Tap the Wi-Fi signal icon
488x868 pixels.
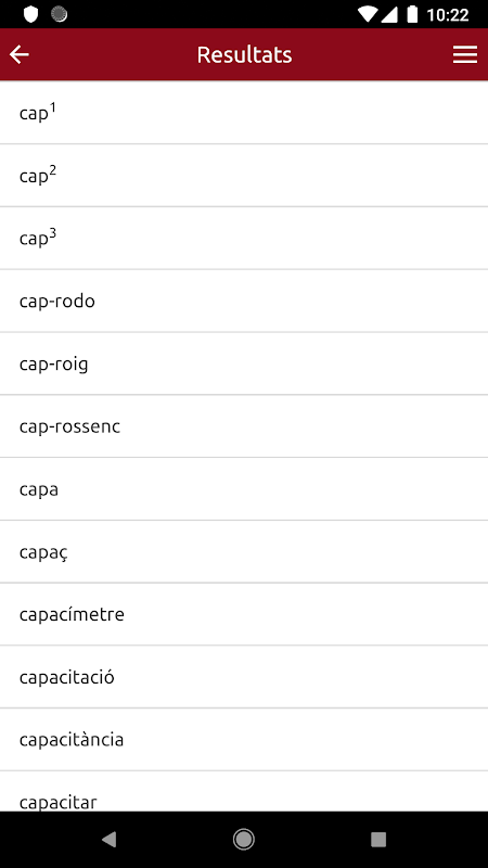click(367, 14)
